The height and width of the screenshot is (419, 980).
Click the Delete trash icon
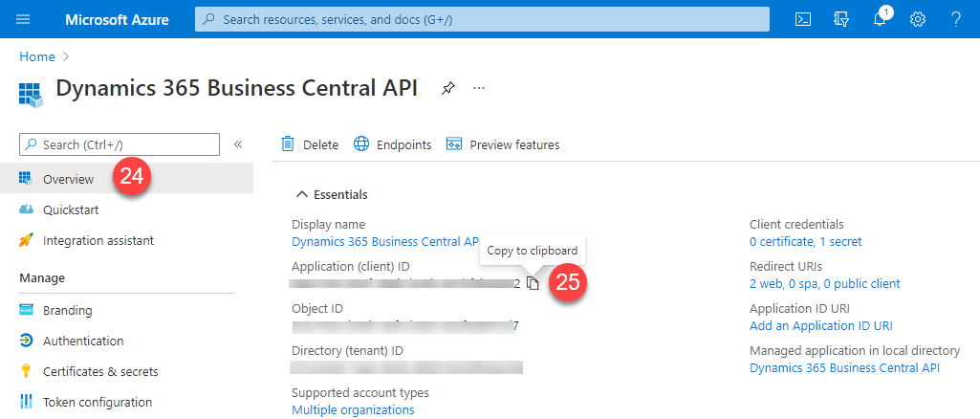tap(288, 144)
